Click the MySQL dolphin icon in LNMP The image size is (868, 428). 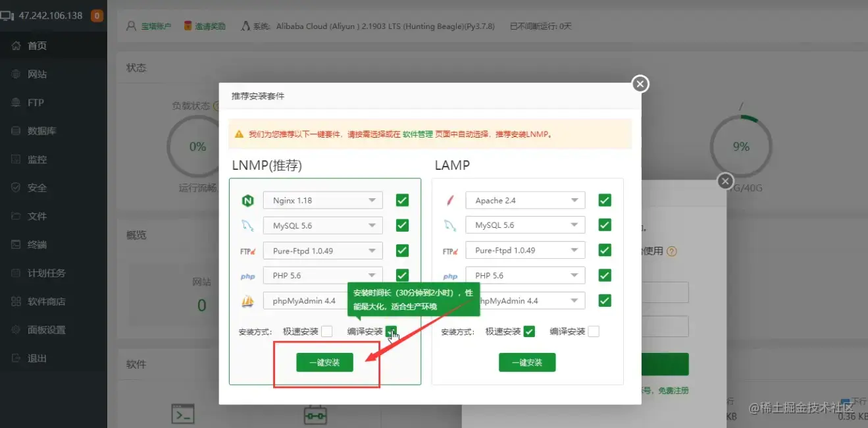pyautogui.click(x=247, y=226)
